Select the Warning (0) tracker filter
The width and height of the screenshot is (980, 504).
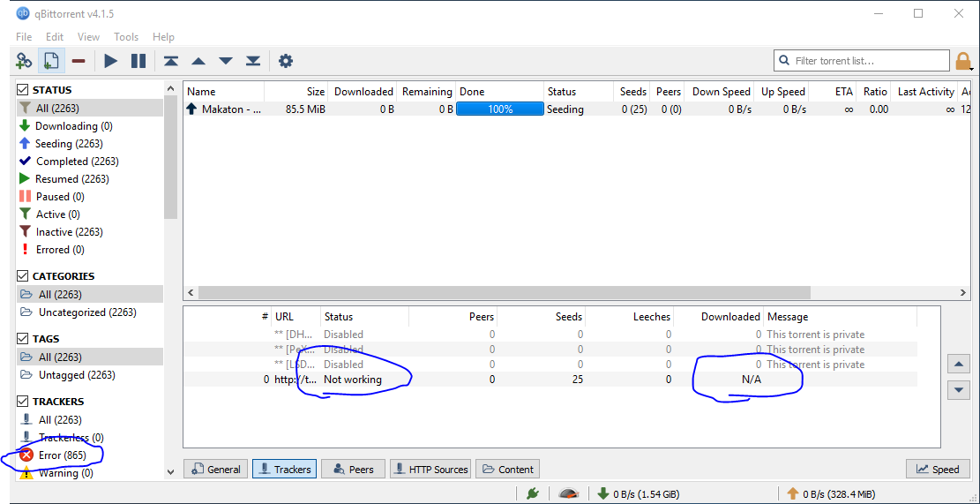[x=65, y=473]
